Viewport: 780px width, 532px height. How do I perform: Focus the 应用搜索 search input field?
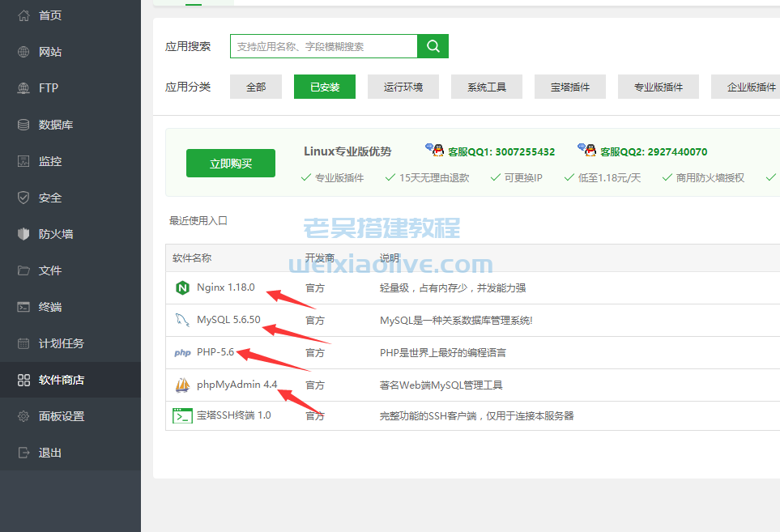click(x=323, y=46)
